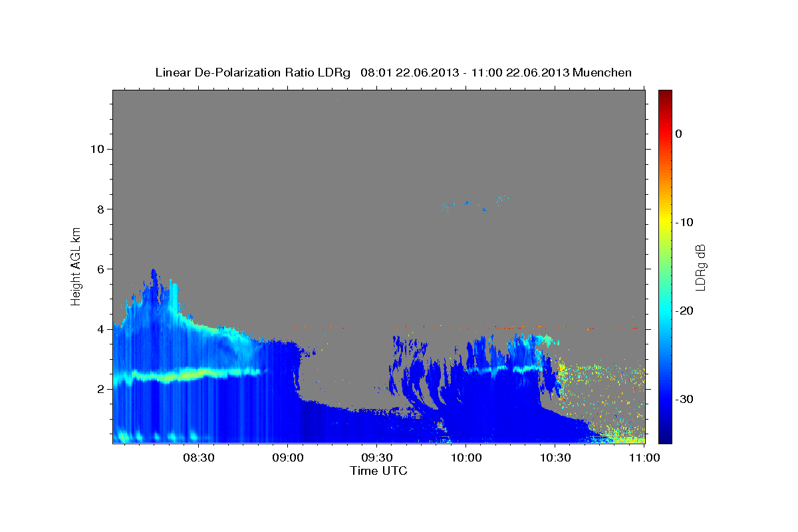Click the 'Muenchen' location label in title
The image size is (798, 532).
coord(602,72)
